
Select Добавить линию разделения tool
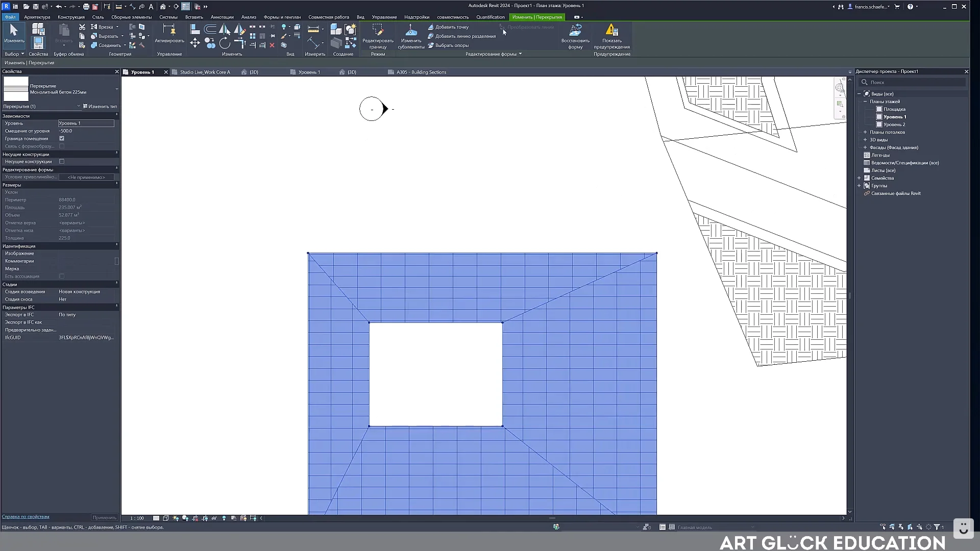(462, 36)
